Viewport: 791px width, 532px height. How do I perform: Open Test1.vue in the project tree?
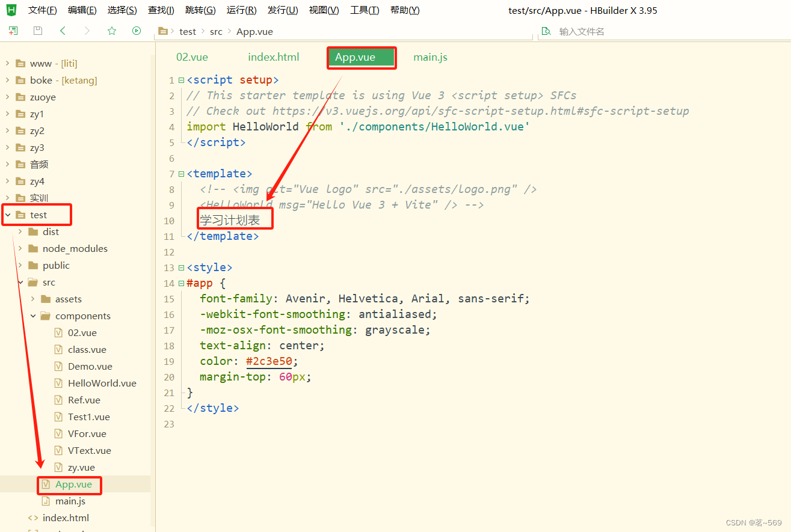click(x=89, y=417)
